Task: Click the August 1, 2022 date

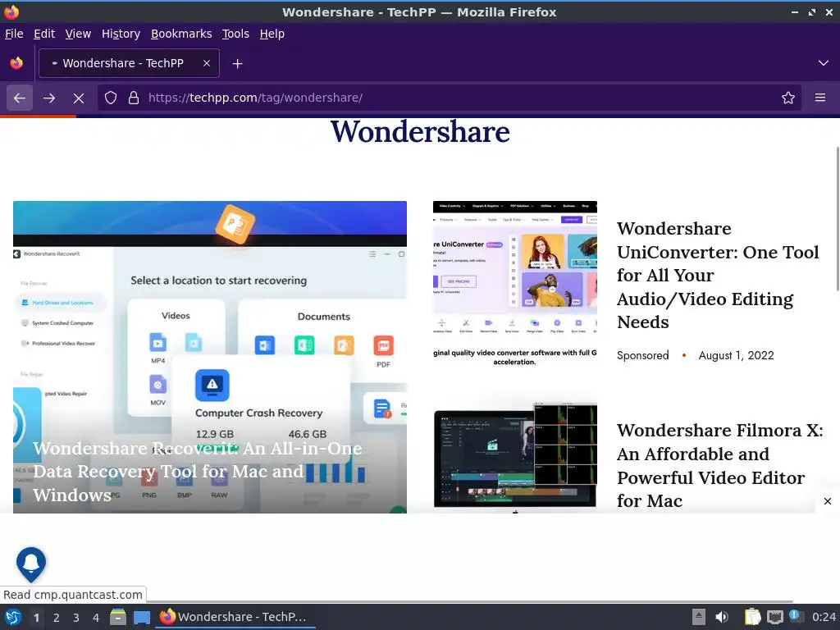Action: (x=736, y=356)
